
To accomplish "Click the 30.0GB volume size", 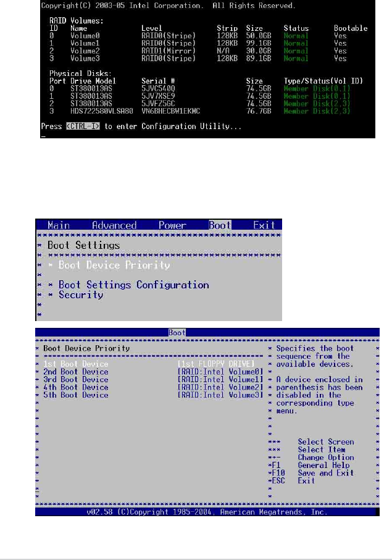I will 259,51.
